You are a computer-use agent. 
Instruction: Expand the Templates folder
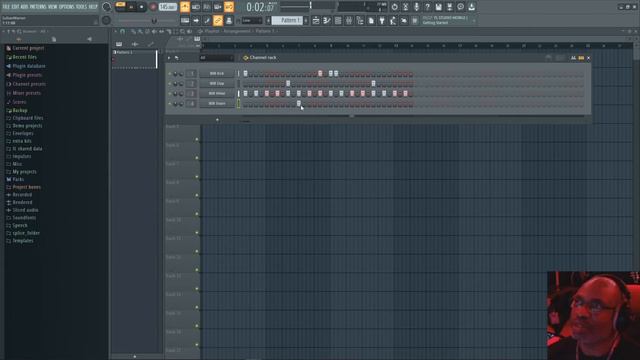(22, 241)
